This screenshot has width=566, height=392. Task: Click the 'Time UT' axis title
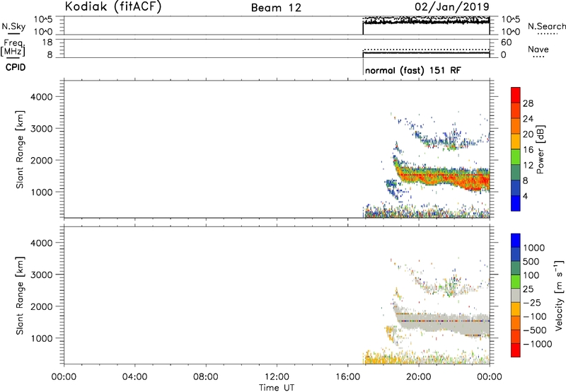[x=277, y=388]
